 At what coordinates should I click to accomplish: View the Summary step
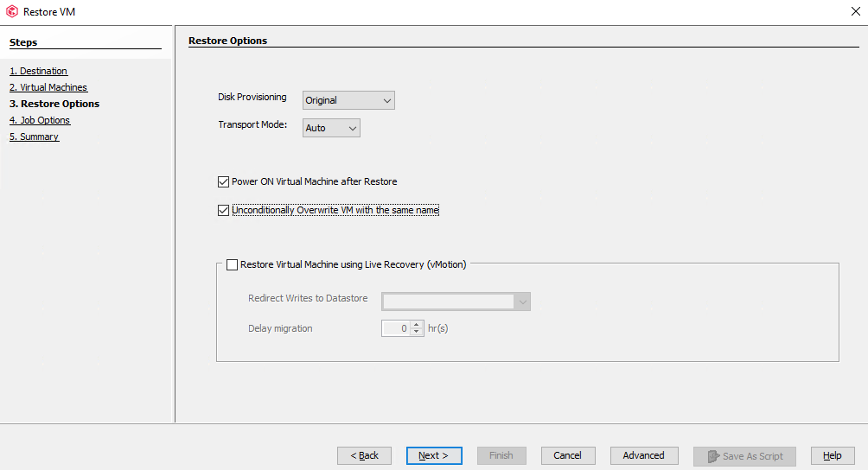[x=35, y=137]
